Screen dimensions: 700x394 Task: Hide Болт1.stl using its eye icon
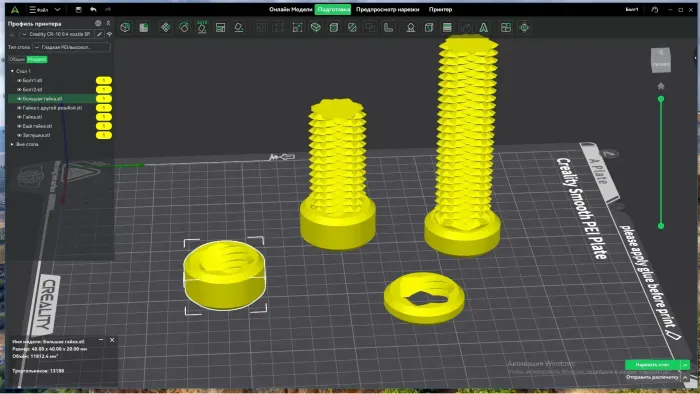pyautogui.click(x=19, y=80)
